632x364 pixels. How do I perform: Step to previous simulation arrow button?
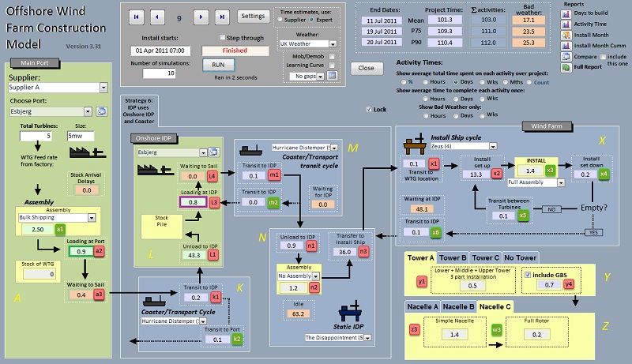coord(157,17)
